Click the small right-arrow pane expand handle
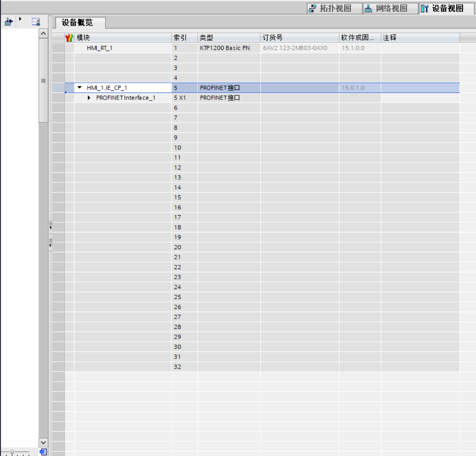This screenshot has height=456, width=476. coord(50,245)
